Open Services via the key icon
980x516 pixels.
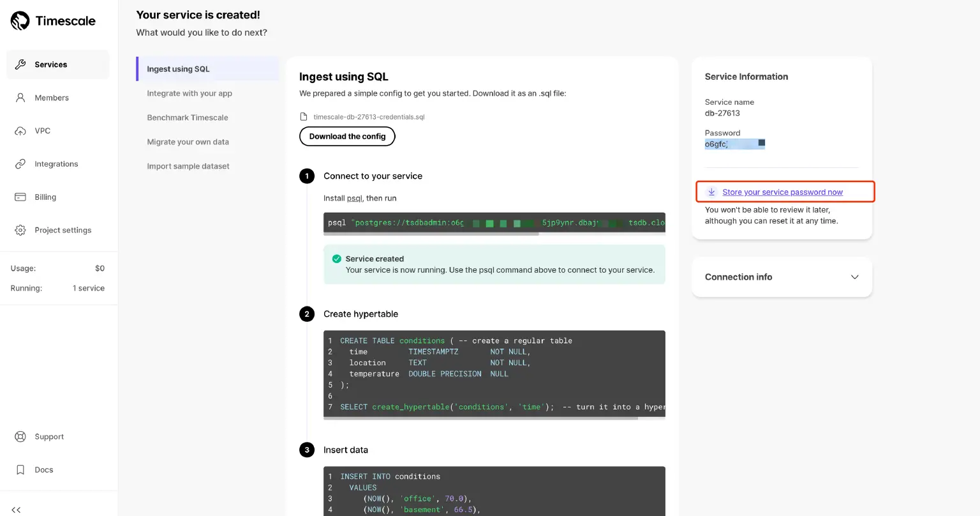click(x=20, y=64)
